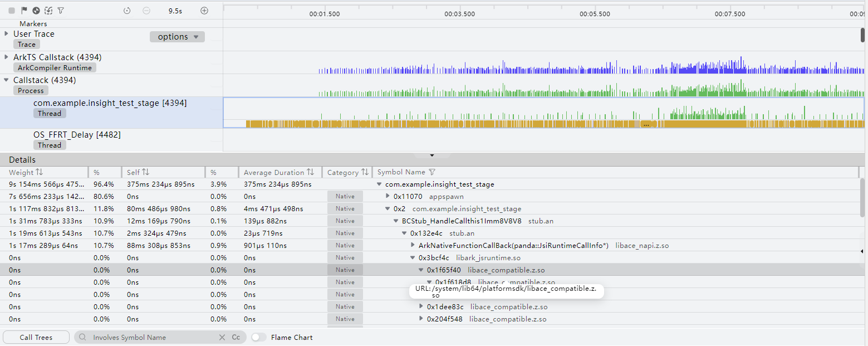Image resolution: width=868 pixels, height=346 pixels.
Task: Click the flag marker icon in toolbar
Action: [x=24, y=11]
